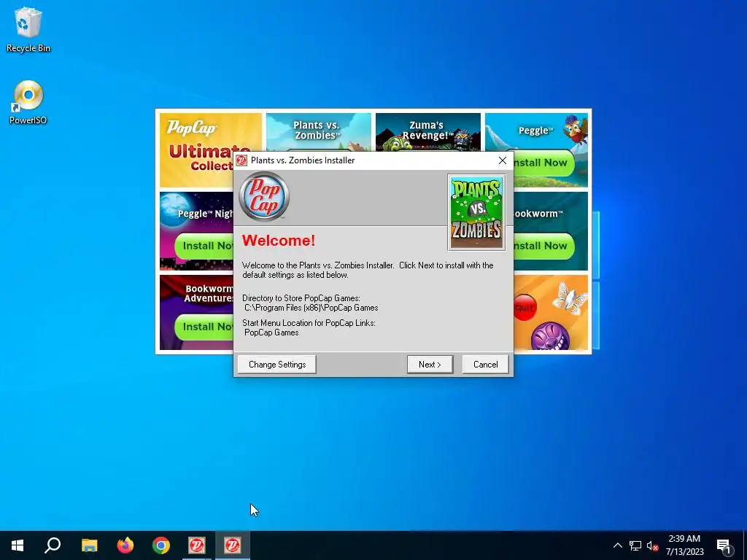Launch Google Chrome from taskbar

(x=161, y=545)
